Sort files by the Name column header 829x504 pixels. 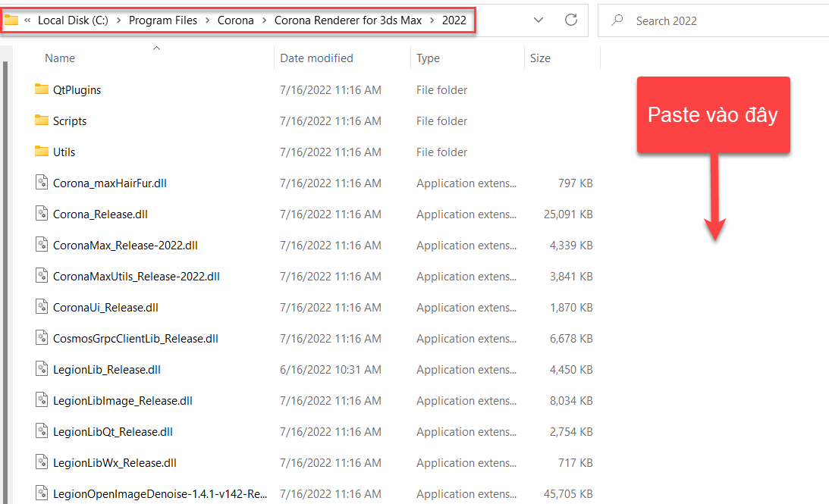pyautogui.click(x=60, y=58)
